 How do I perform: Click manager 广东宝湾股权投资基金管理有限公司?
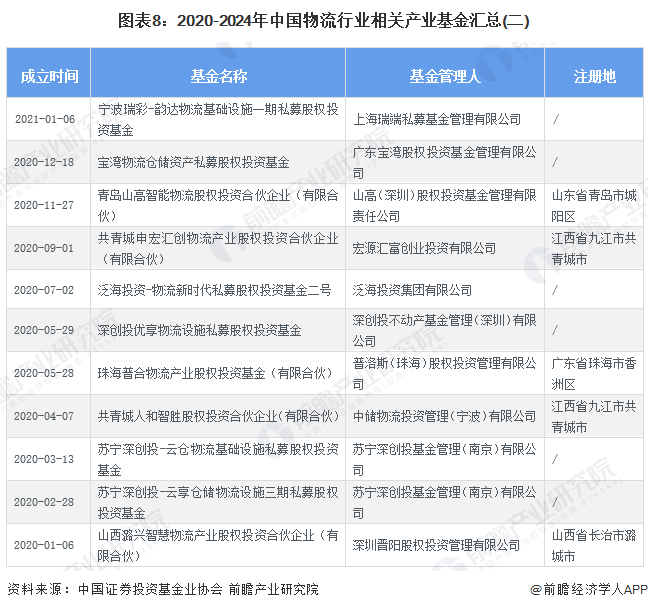point(445,162)
